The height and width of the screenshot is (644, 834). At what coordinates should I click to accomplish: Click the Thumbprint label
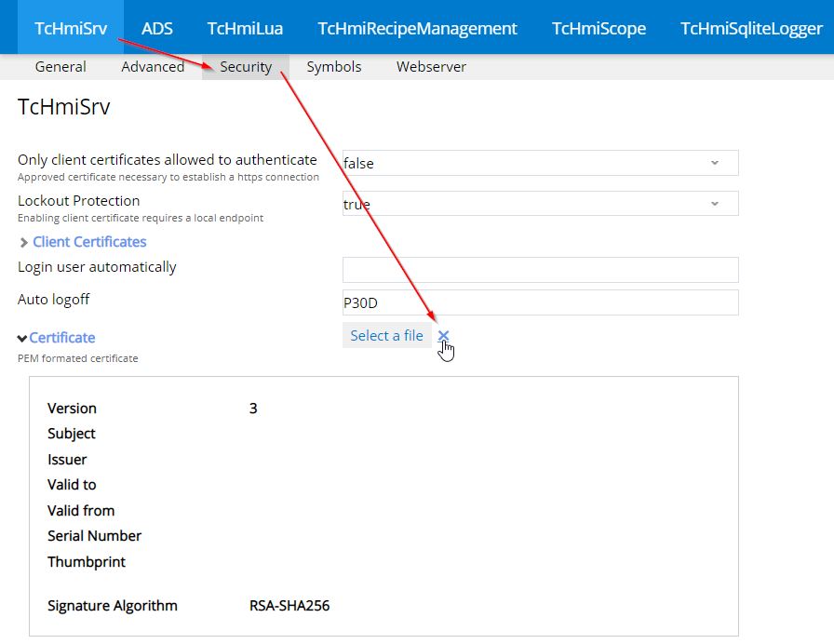pyautogui.click(x=87, y=562)
